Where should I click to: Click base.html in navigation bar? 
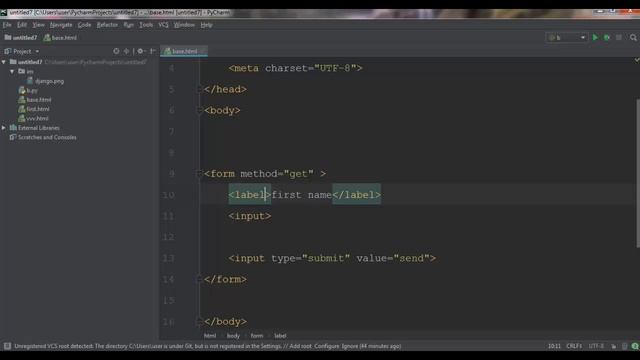pyautogui.click(x=60, y=38)
